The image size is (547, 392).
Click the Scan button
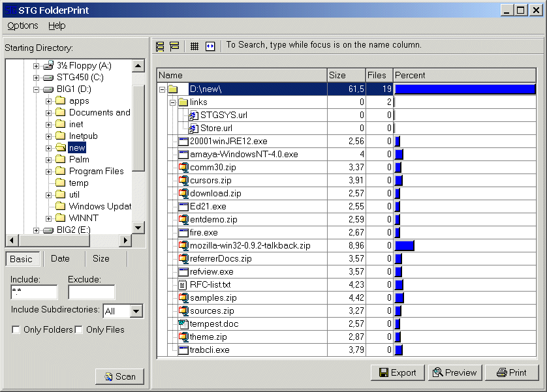point(119,376)
